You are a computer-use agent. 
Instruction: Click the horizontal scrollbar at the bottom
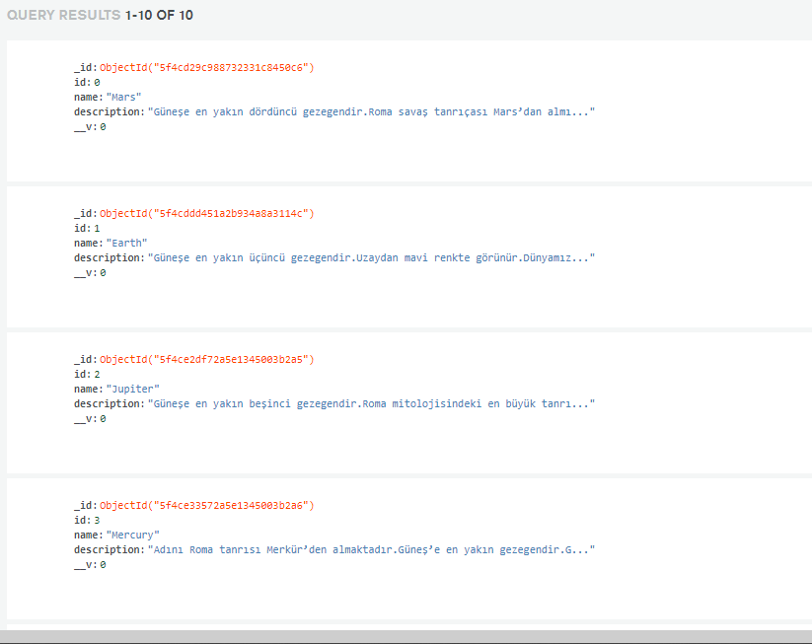click(x=406, y=636)
